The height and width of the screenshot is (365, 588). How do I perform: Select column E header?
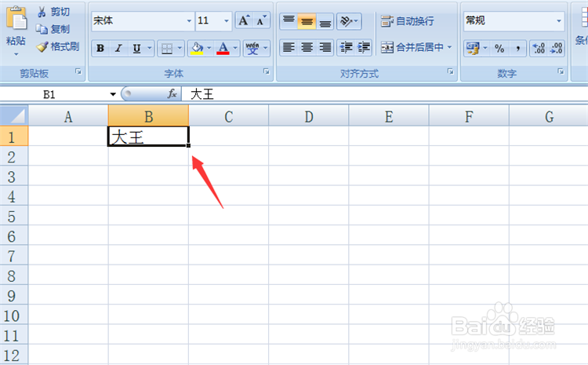(389, 115)
